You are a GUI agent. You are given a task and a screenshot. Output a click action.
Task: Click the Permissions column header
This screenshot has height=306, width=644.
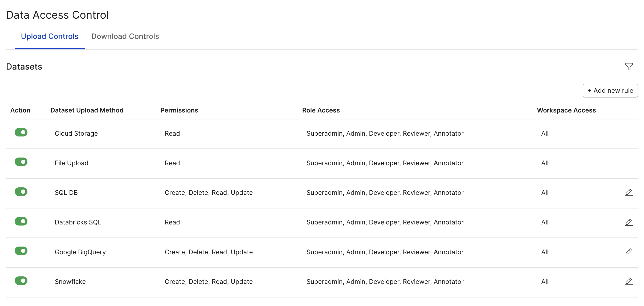(179, 110)
